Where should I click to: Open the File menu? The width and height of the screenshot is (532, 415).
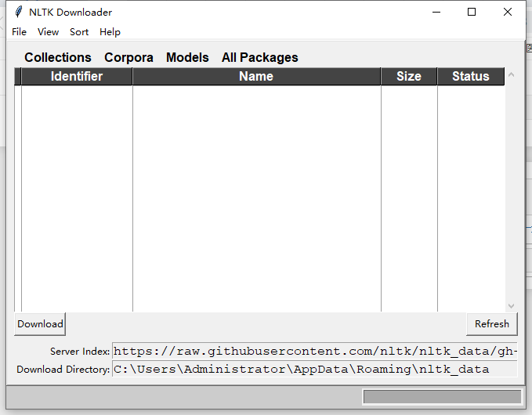[x=19, y=32]
